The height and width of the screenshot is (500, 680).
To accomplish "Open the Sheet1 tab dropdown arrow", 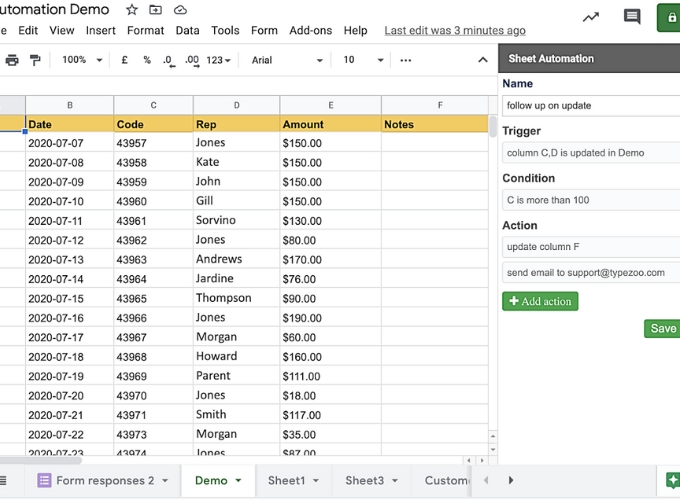I will [316, 480].
